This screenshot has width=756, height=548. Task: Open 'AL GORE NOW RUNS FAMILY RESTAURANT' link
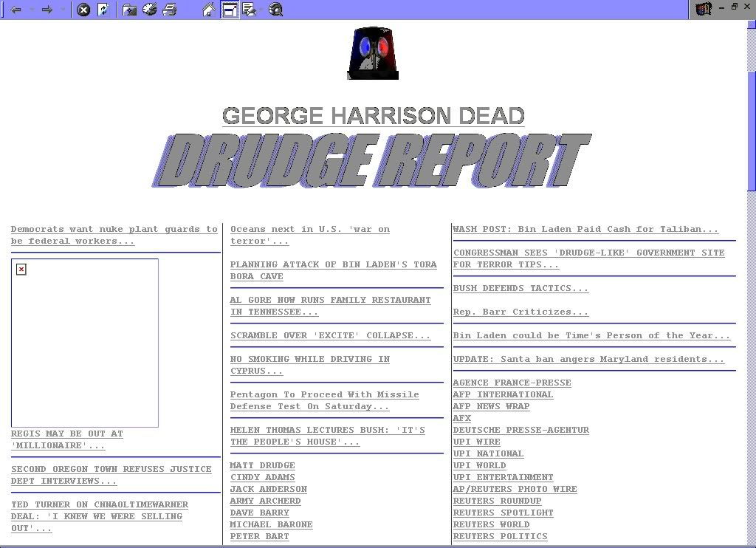tap(331, 306)
